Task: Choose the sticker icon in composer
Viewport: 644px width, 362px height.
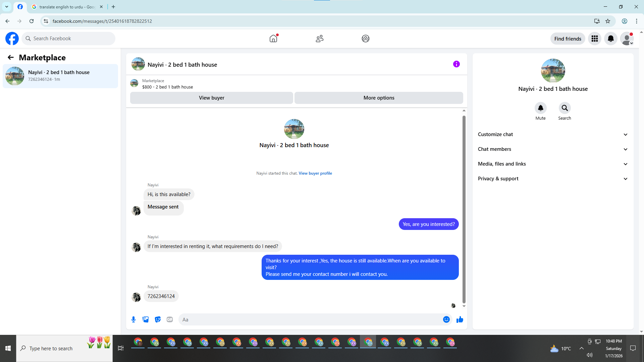Action: (x=158, y=319)
